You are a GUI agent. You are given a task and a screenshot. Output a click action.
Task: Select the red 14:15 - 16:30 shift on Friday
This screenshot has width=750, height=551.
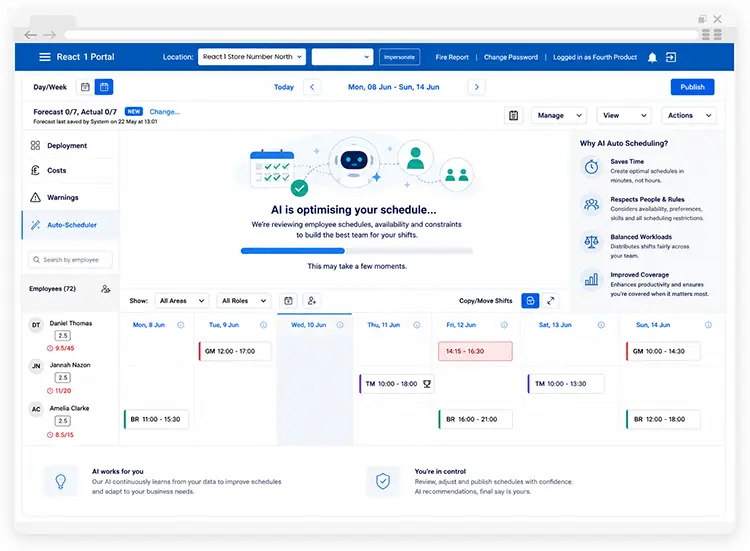tap(475, 351)
